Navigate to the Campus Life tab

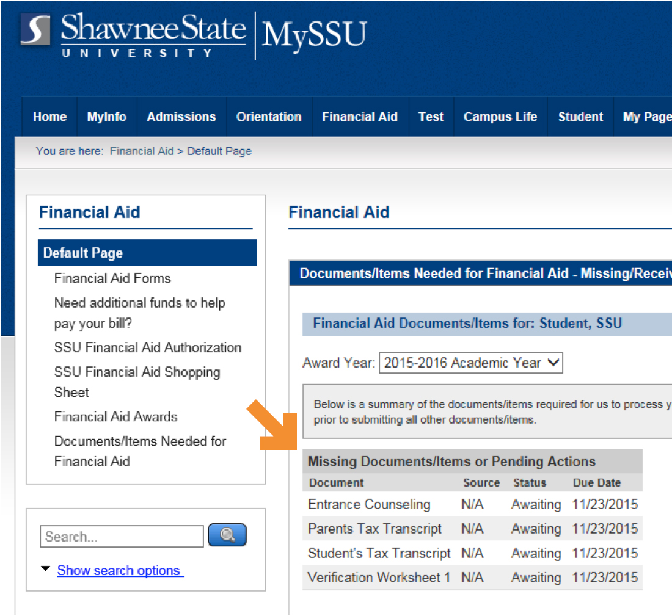(x=500, y=117)
